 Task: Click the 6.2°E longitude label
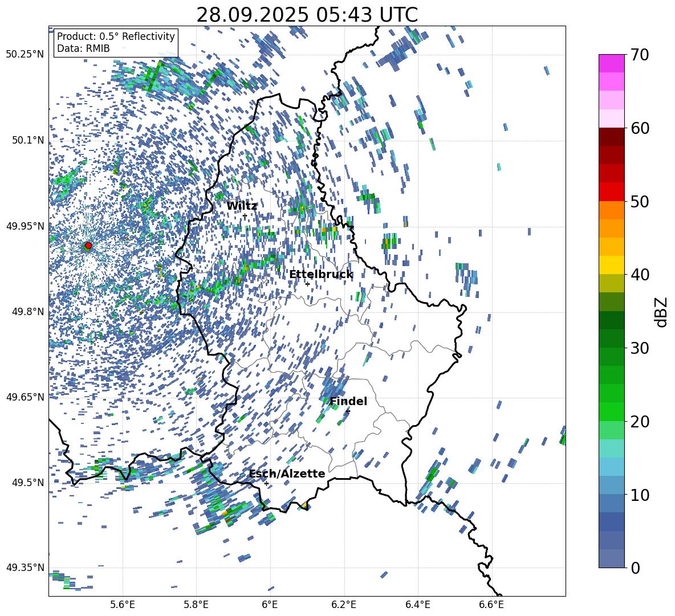[x=344, y=605]
